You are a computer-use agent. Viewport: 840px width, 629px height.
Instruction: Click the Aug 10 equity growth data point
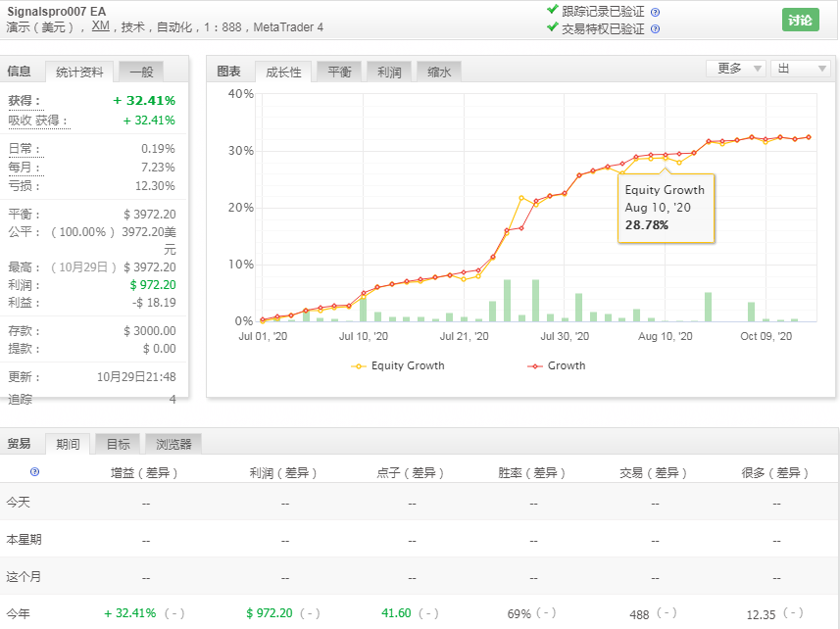[x=665, y=159]
